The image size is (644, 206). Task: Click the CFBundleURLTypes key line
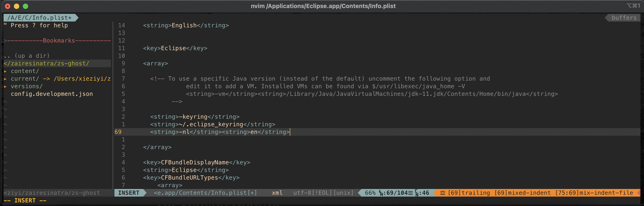[x=191, y=178]
